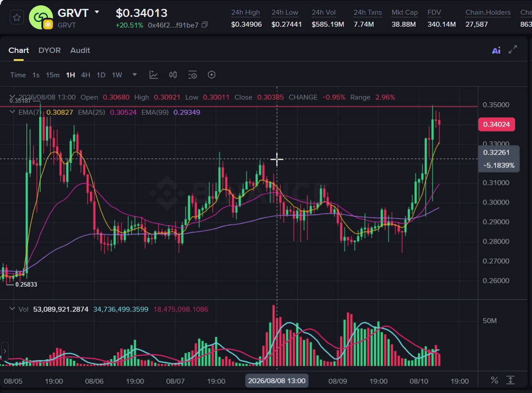
Task: Click the EMA(7) indicator label
Action: coord(30,112)
